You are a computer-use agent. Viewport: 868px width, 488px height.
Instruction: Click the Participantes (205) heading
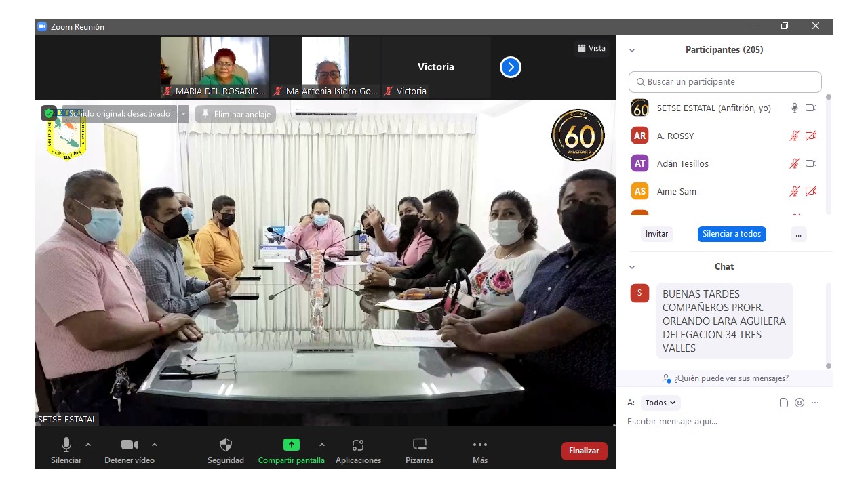(724, 50)
